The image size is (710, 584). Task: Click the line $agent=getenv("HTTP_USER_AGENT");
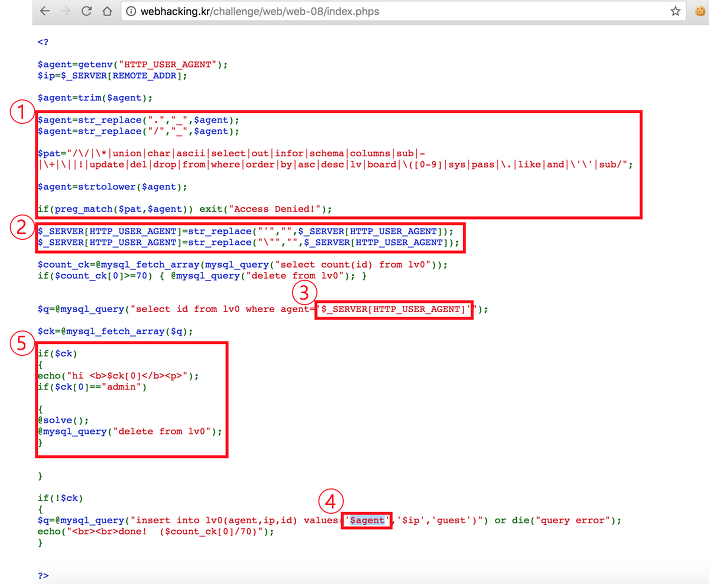click(x=132, y=64)
